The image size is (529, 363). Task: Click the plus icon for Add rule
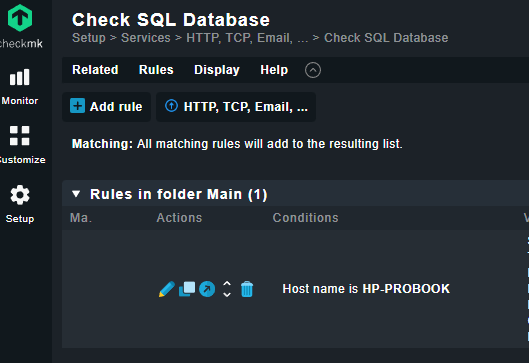(x=77, y=106)
